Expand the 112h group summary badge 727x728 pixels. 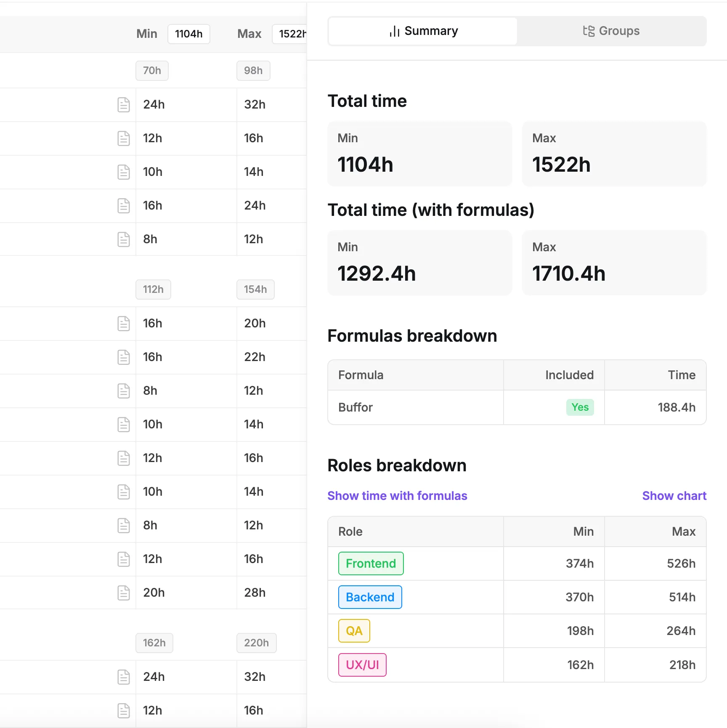click(x=153, y=290)
